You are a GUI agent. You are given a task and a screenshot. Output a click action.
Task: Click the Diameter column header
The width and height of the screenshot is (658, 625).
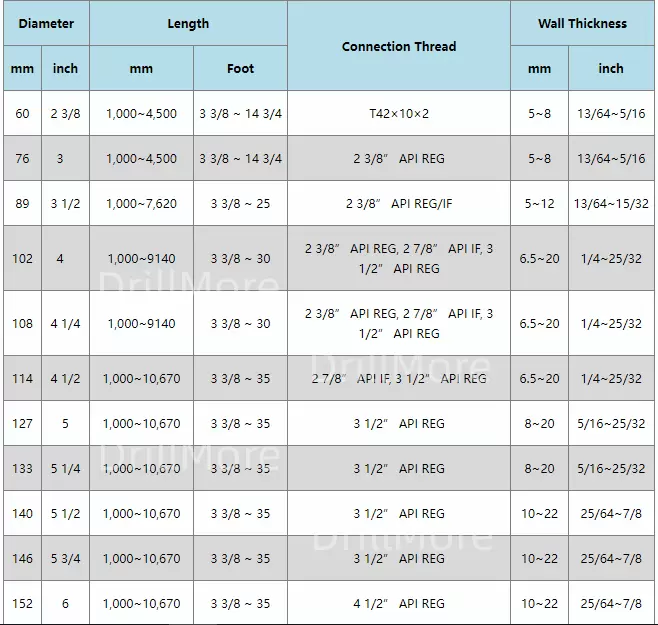(46, 23)
